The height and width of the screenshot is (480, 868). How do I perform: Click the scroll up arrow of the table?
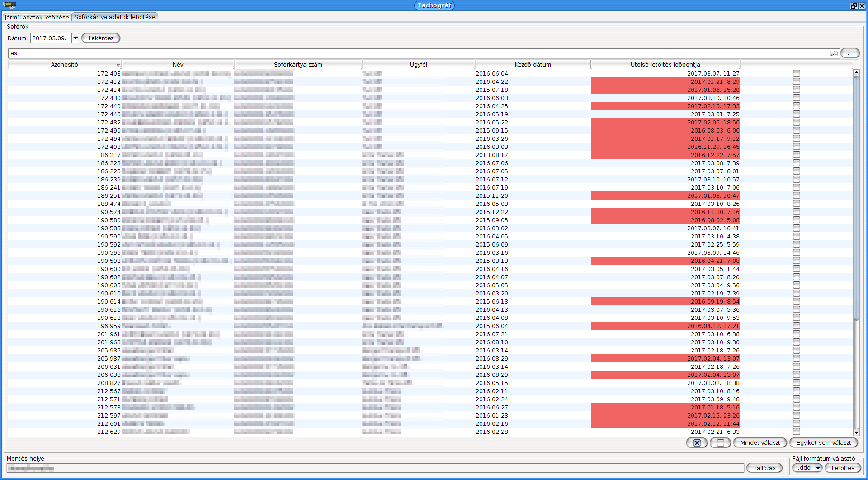pos(856,72)
